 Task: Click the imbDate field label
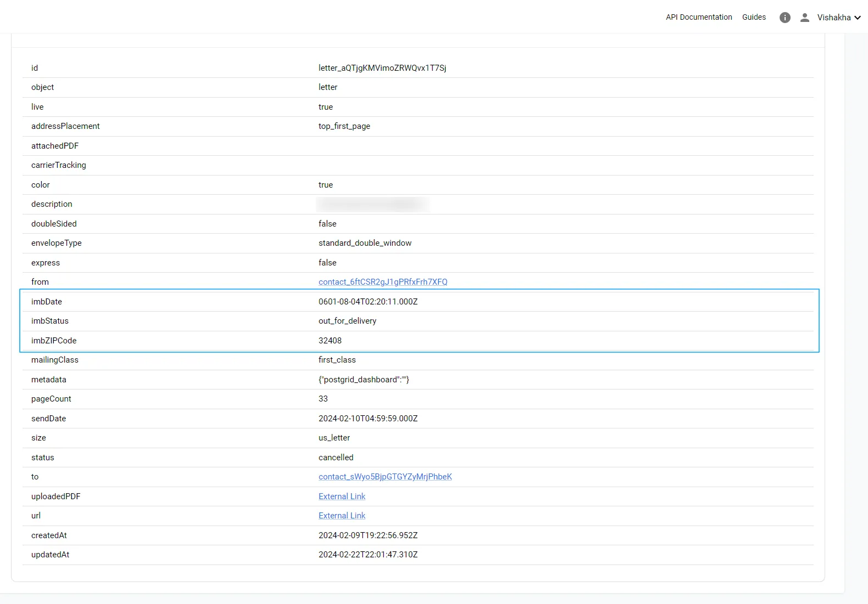click(x=47, y=302)
